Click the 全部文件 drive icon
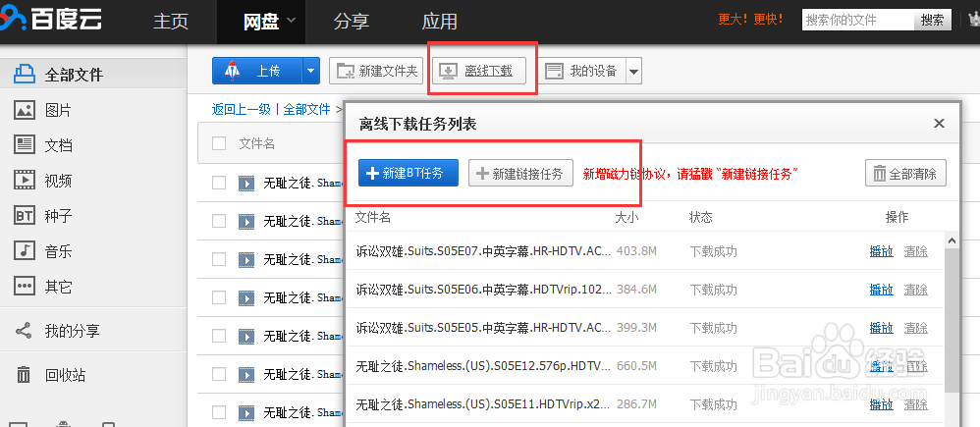The width and height of the screenshot is (980, 427). [25, 75]
